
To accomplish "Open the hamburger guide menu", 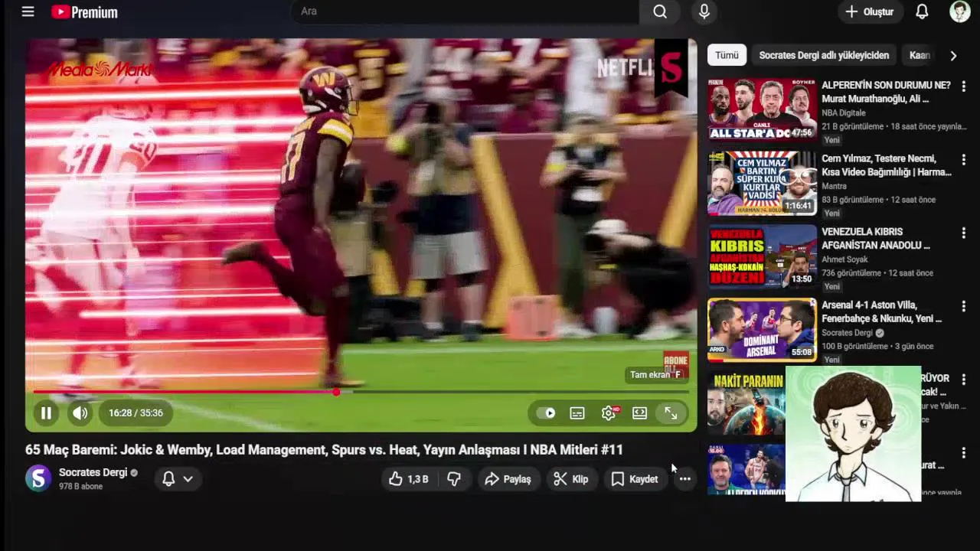I will click(28, 11).
